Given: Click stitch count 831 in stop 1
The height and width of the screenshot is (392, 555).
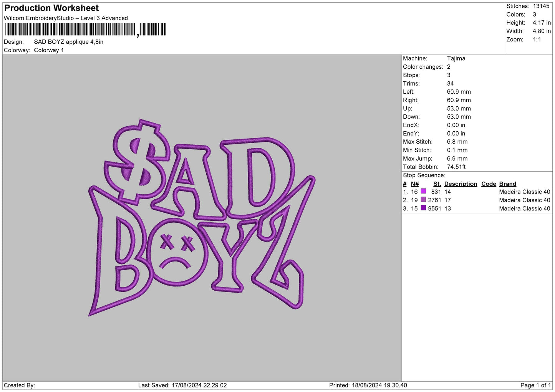Looking at the screenshot, I should point(436,192).
